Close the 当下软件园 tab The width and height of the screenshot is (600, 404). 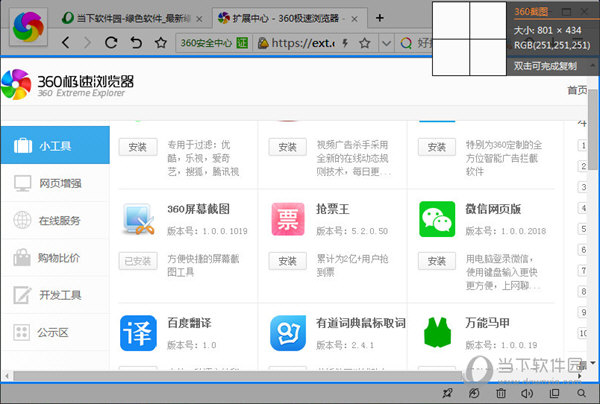pos(199,19)
